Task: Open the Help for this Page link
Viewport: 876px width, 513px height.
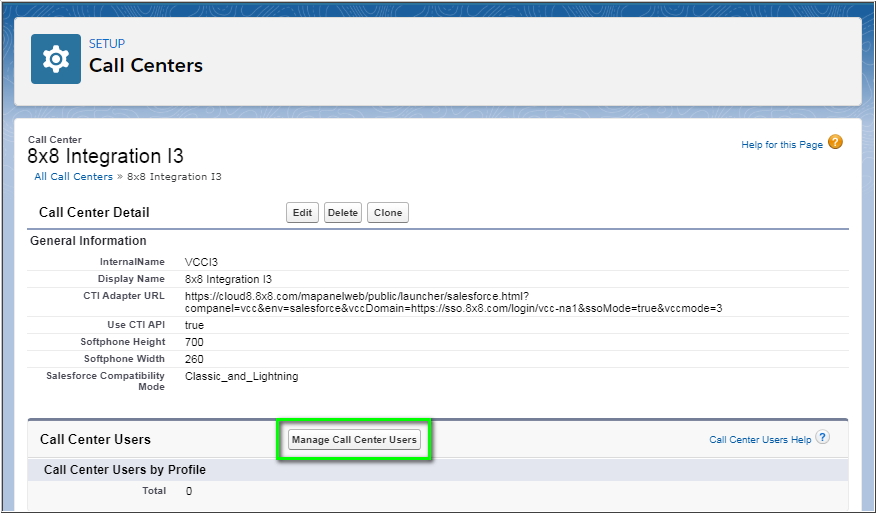Action: pyautogui.click(x=781, y=145)
